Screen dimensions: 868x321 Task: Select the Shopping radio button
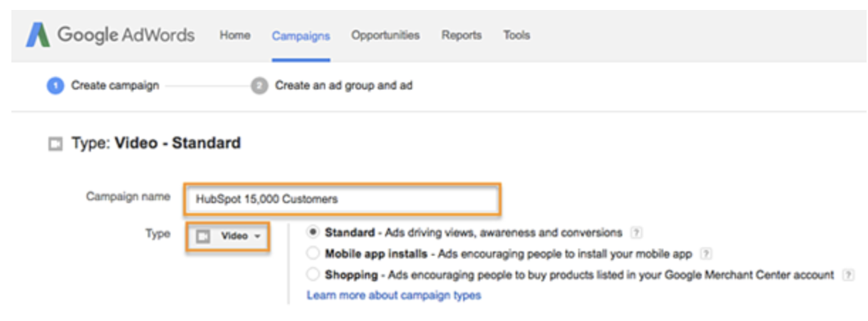point(313,275)
